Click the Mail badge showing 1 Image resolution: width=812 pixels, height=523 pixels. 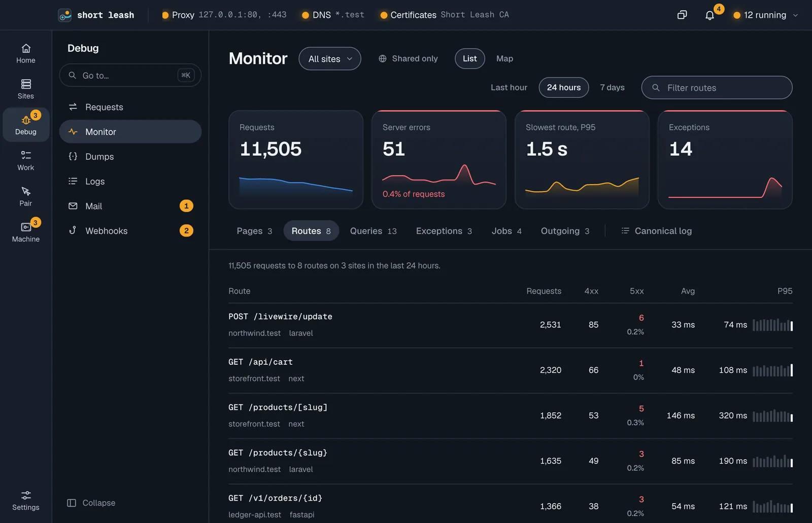coord(186,206)
